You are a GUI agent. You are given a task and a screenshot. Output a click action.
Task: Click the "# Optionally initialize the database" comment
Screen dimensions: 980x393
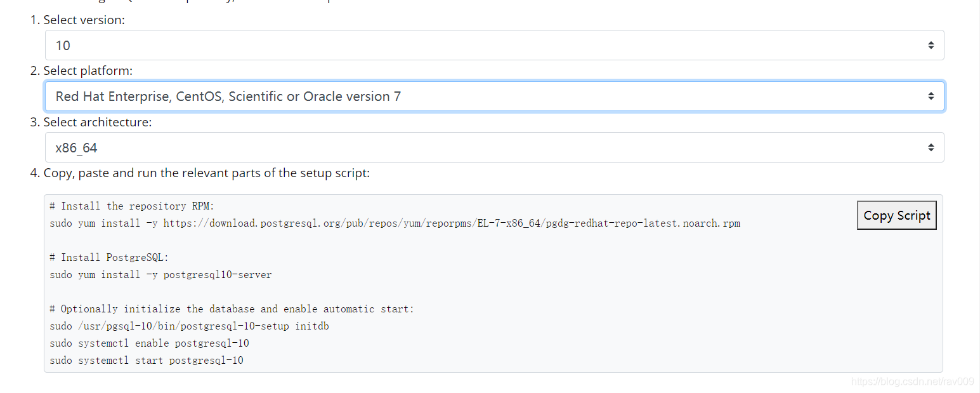coord(232,309)
